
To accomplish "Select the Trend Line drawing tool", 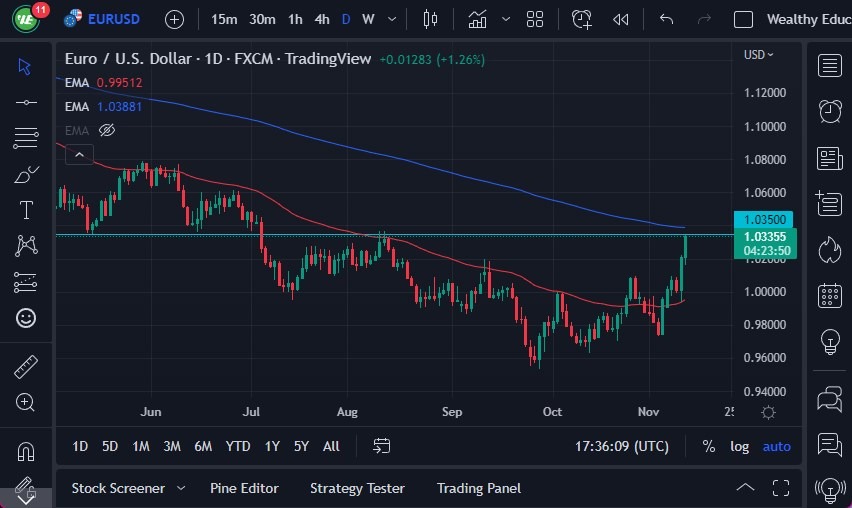I will [x=26, y=102].
